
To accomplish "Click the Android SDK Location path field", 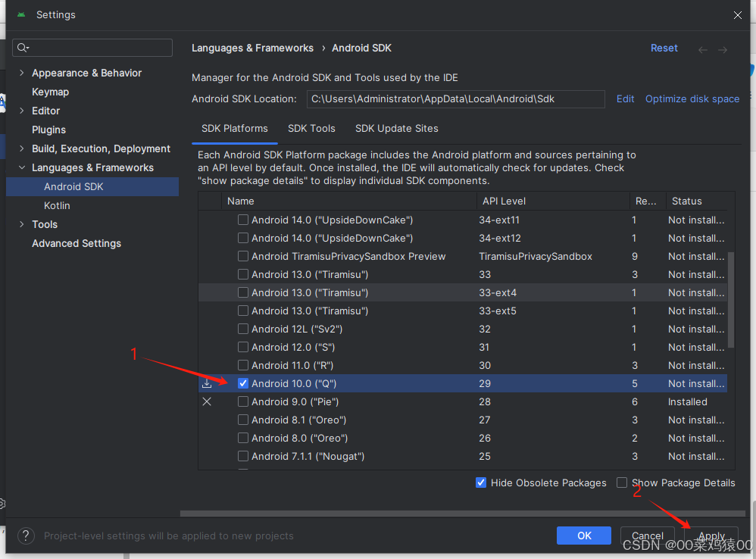I will (455, 98).
